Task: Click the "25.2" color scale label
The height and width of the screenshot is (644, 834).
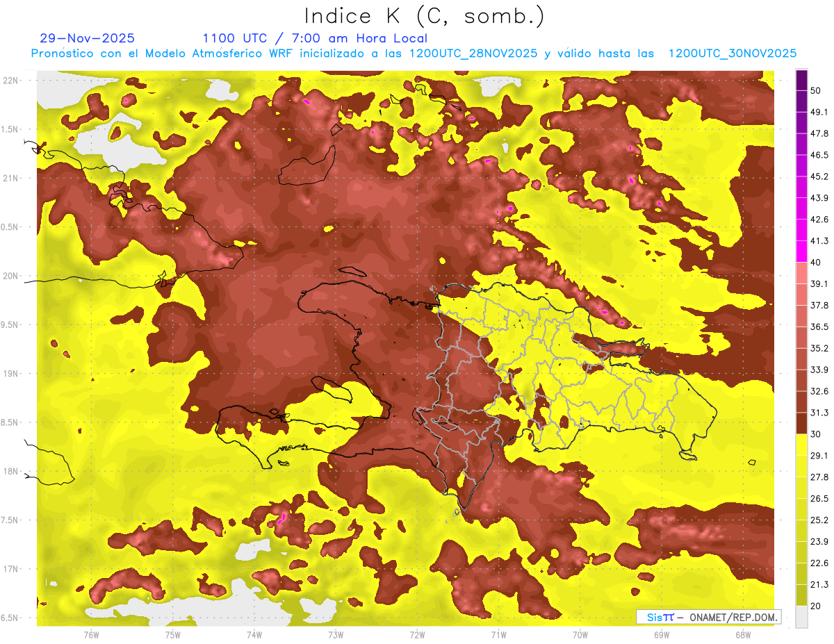Action: (x=819, y=520)
